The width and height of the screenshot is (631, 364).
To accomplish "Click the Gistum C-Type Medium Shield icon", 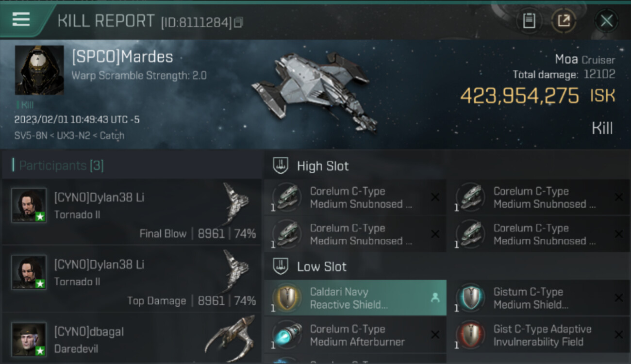I will pyautogui.click(x=470, y=298).
